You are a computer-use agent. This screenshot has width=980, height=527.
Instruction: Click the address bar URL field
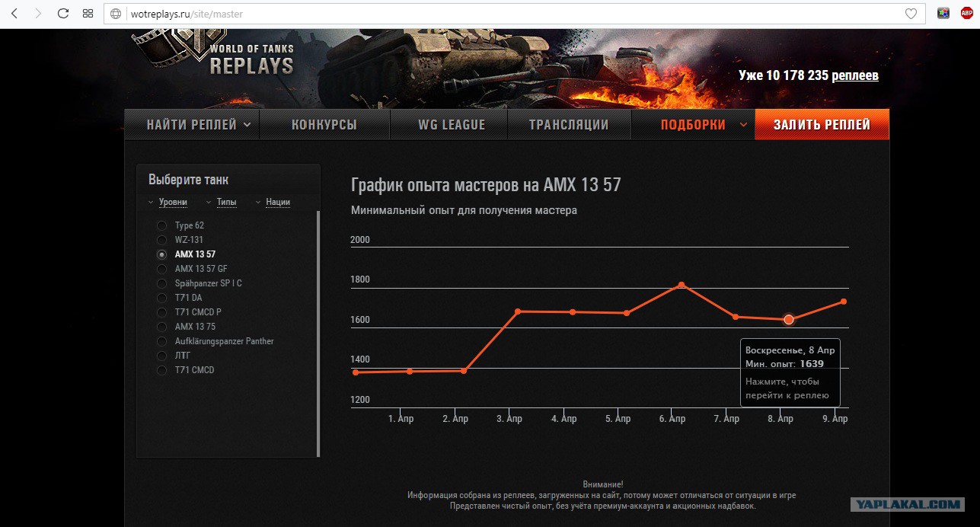(x=514, y=14)
